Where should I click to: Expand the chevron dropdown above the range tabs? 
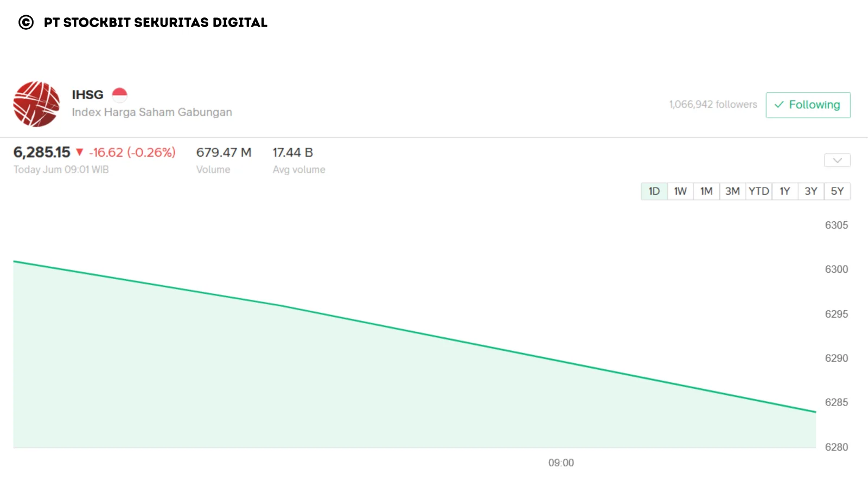pos(837,160)
